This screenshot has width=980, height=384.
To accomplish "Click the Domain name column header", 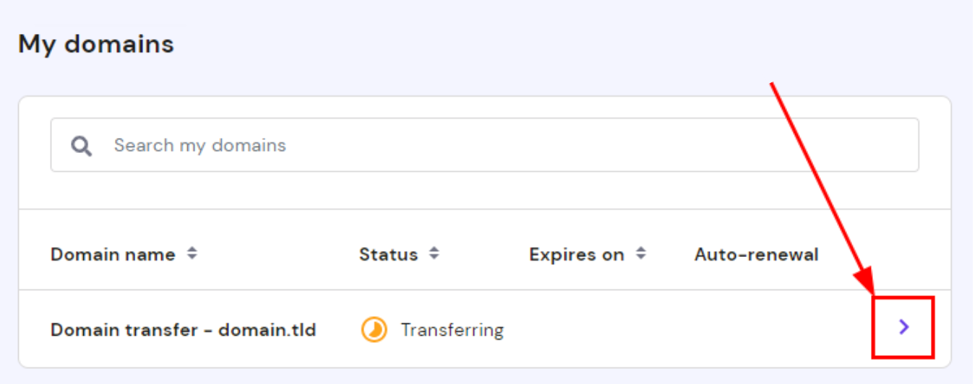I will click(x=113, y=255).
